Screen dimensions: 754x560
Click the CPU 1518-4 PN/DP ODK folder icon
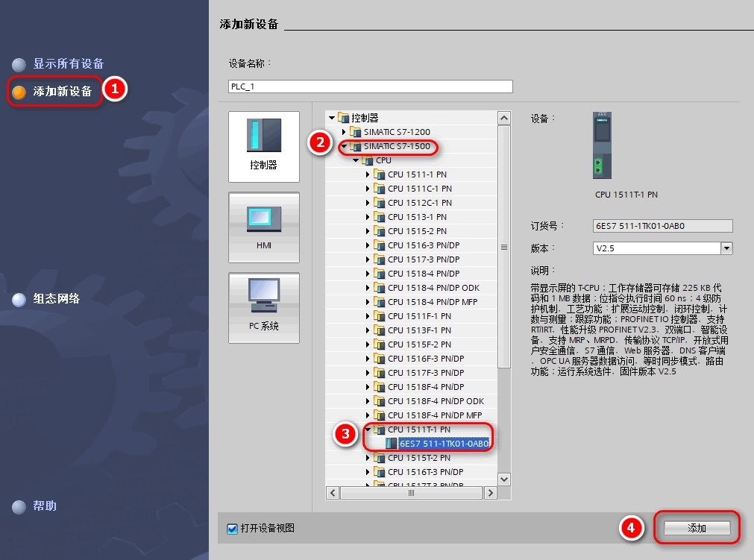coord(380,288)
